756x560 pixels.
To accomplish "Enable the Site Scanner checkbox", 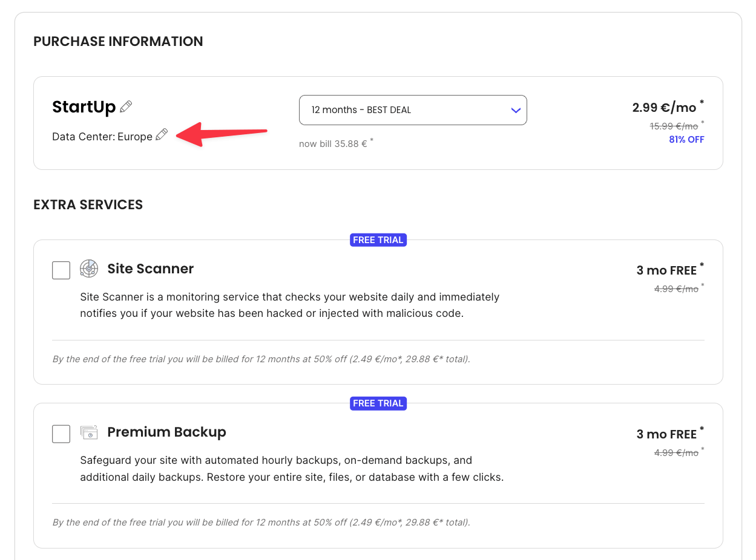I will pos(61,270).
